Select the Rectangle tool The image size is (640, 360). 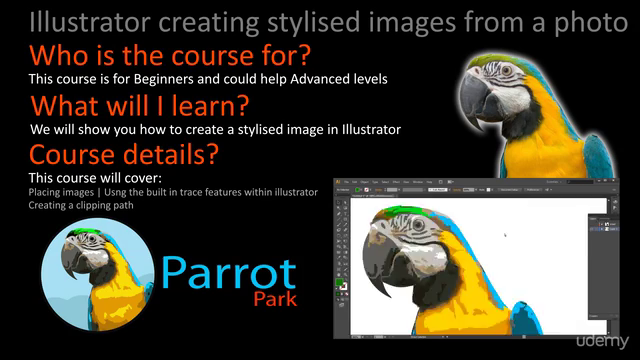click(345, 219)
